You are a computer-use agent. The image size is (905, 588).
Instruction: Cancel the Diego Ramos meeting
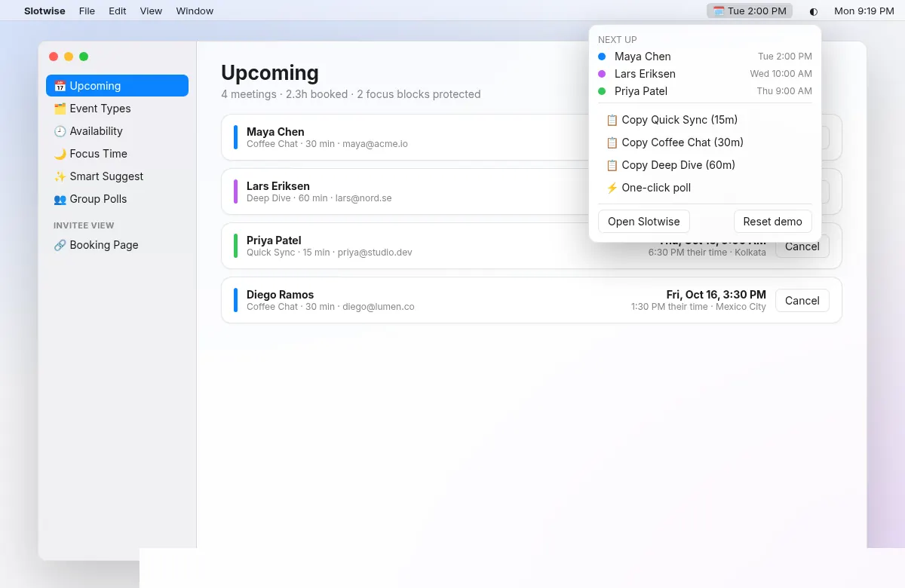click(802, 300)
